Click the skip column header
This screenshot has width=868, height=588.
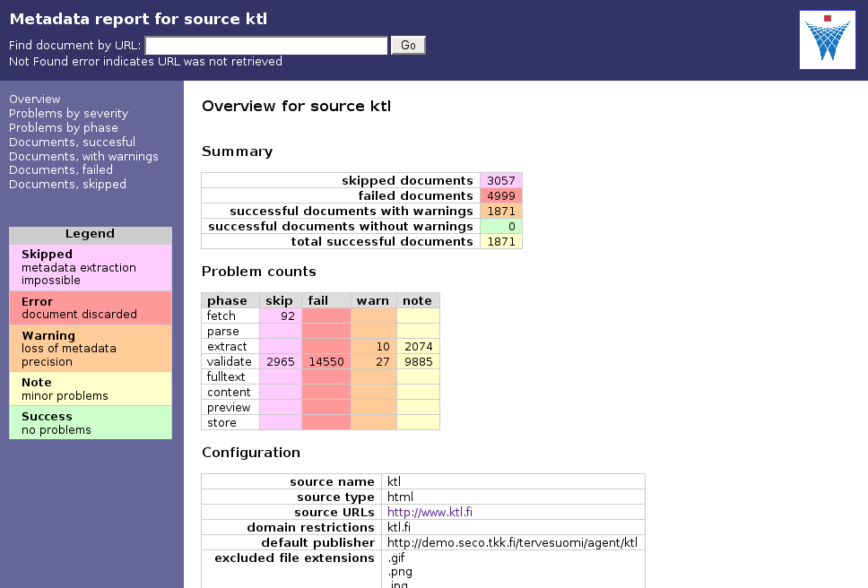point(281,300)
